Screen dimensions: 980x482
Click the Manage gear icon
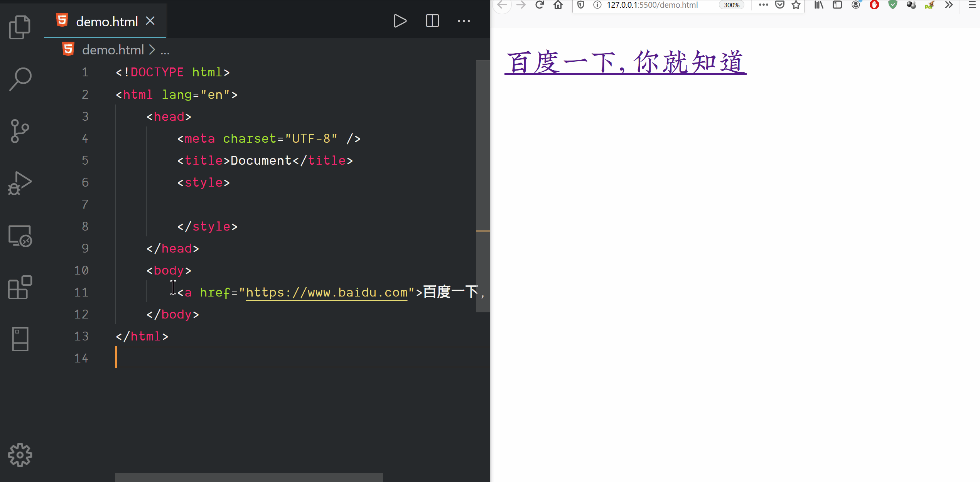pyautogui.click(x=20, y=455)
